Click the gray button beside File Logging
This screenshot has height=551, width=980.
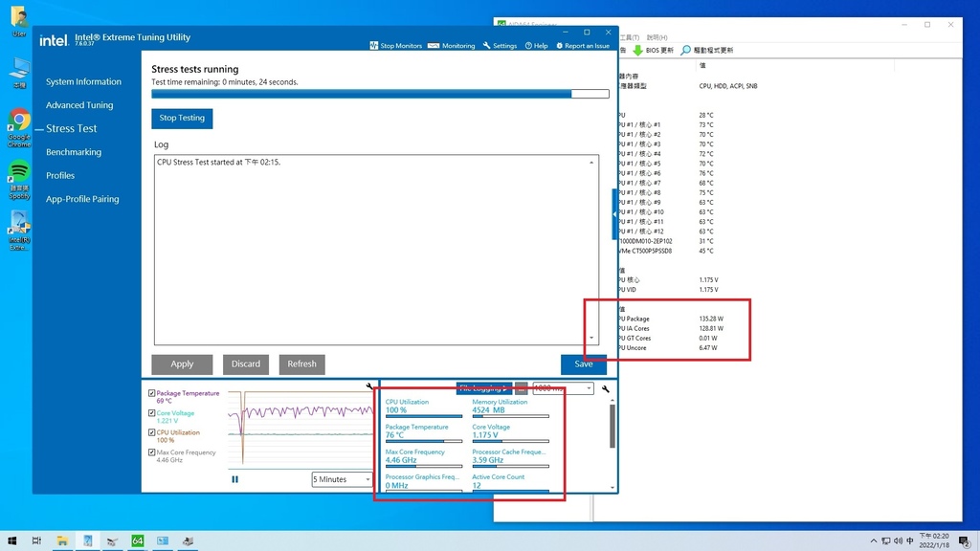pyautogui.click(x=522, y=388)
